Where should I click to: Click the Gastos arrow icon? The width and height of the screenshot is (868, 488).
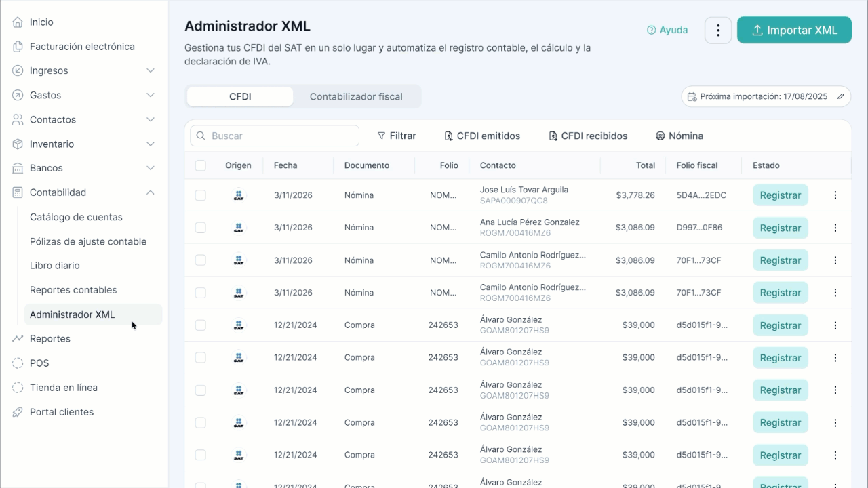(x=18, y=95)
